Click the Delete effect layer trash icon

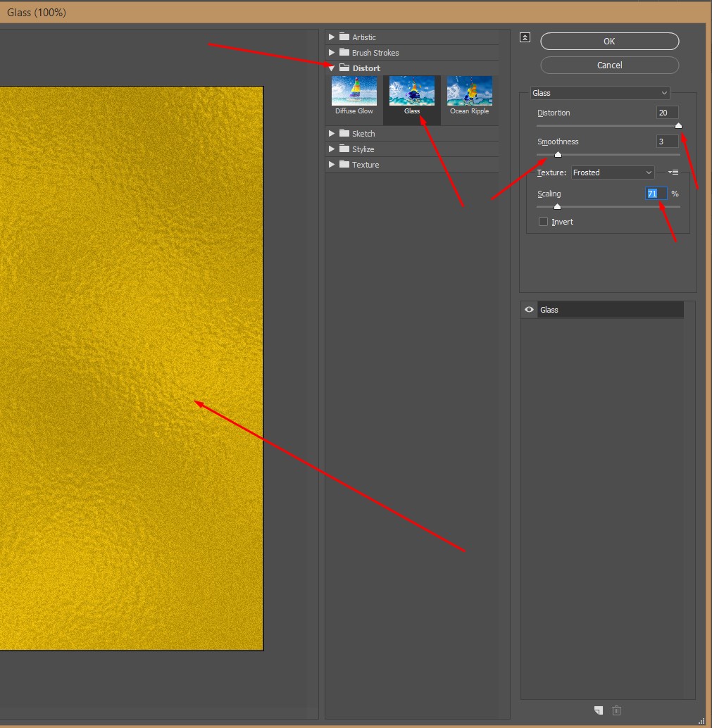point(617,710)
